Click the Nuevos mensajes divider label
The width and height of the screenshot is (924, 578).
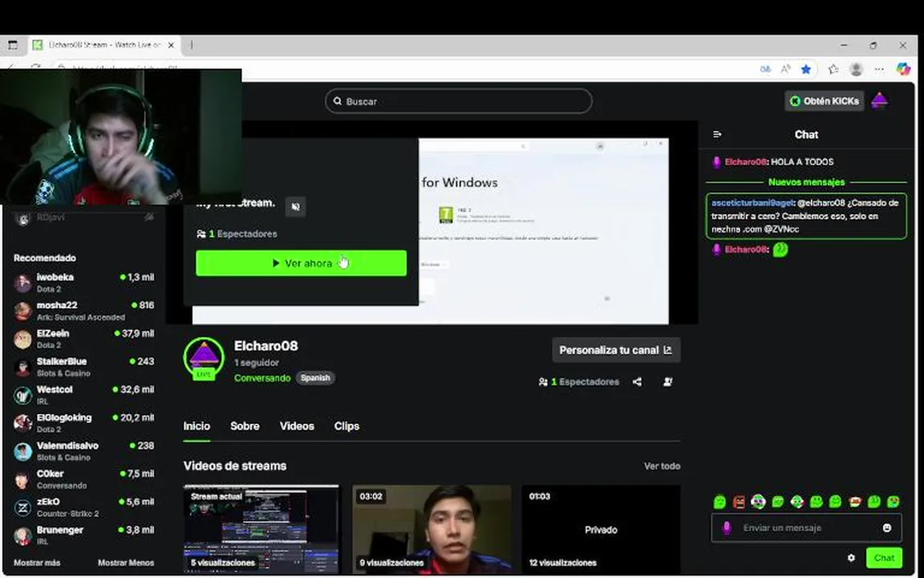click(806, 182)
